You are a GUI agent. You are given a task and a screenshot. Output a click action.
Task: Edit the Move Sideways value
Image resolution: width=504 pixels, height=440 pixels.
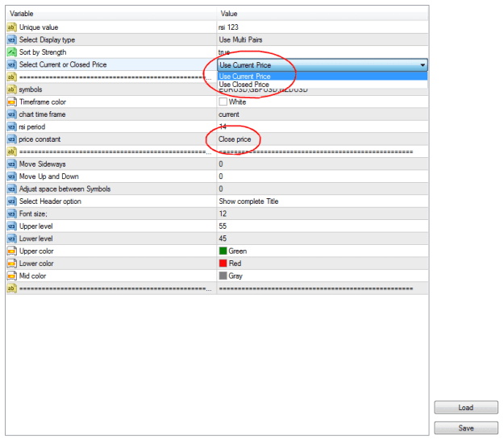(323, 164)
